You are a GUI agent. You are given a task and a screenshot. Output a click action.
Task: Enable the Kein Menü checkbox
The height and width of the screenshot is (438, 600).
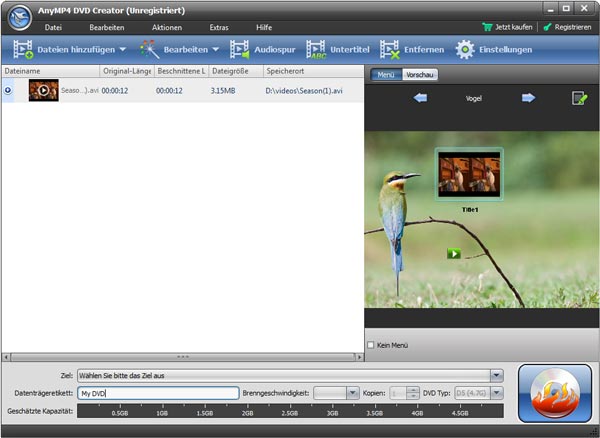[370, 345]
